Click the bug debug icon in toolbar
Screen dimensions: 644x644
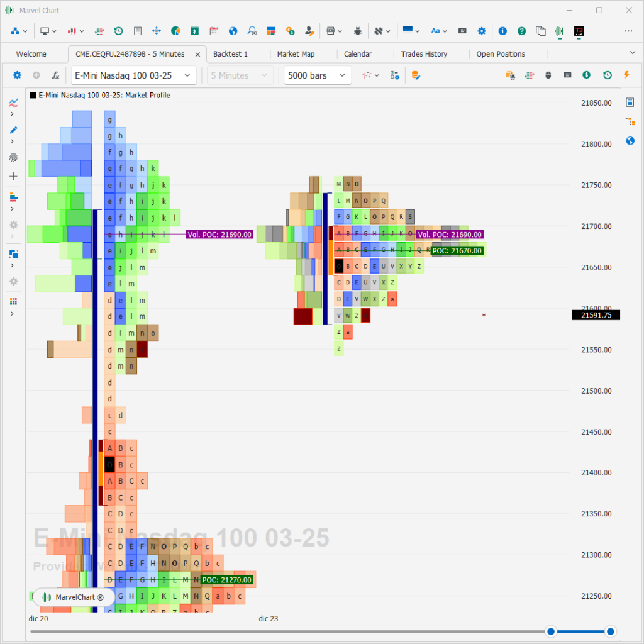(358, 31)
